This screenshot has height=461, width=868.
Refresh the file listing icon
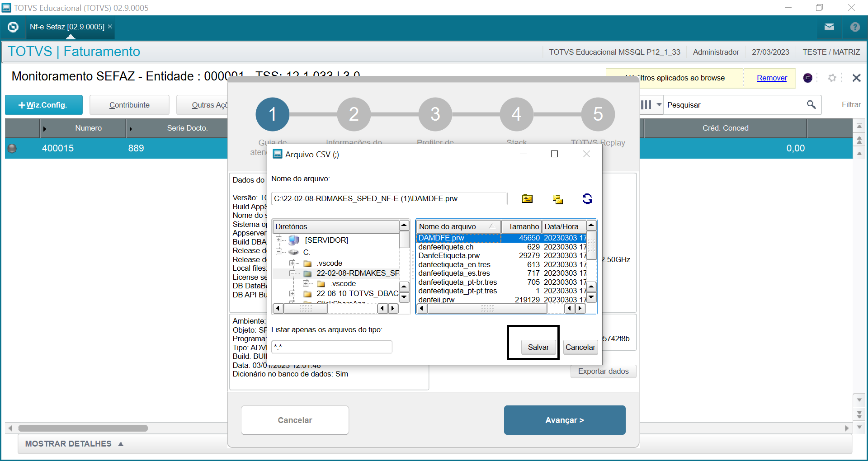(x=587, y=199)
